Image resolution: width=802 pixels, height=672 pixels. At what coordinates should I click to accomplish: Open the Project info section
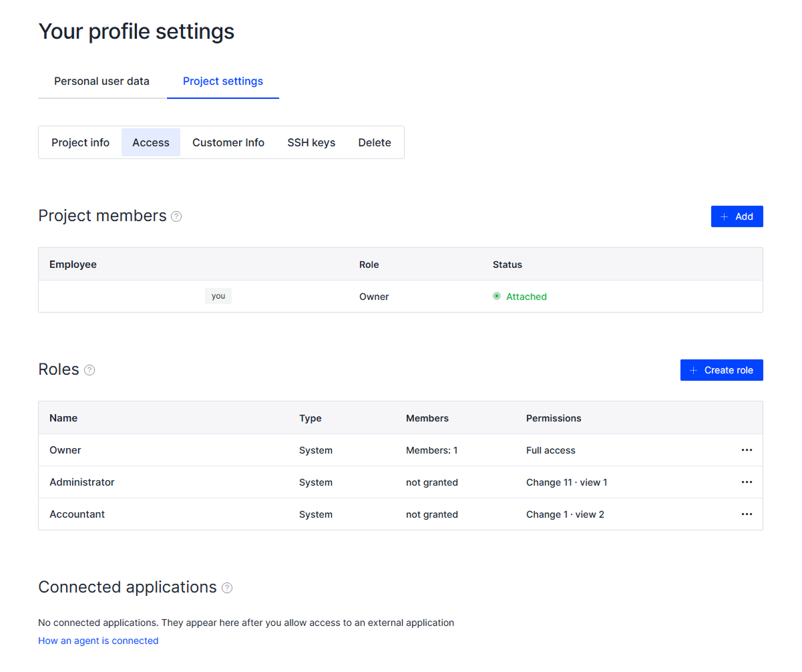coord(80,142)
